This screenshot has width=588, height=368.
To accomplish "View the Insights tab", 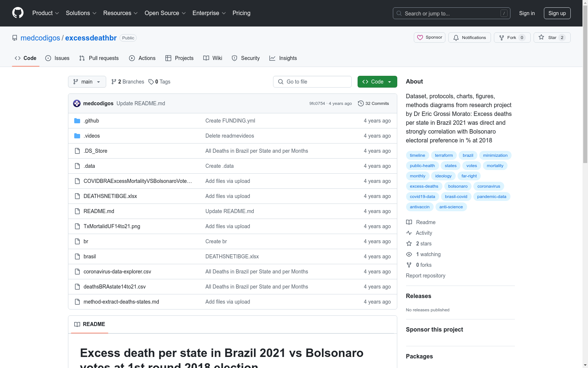I will click(x=283, y=58).
